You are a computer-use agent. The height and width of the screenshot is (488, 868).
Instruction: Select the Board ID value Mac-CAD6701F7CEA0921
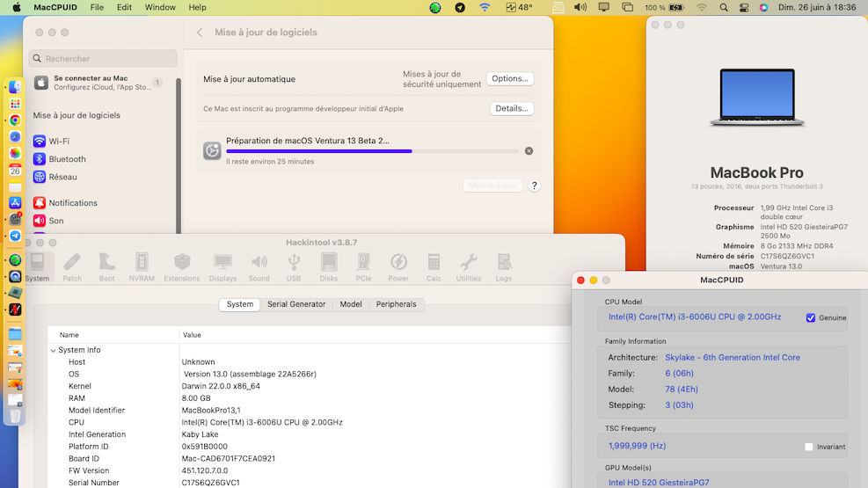(228, 459)
